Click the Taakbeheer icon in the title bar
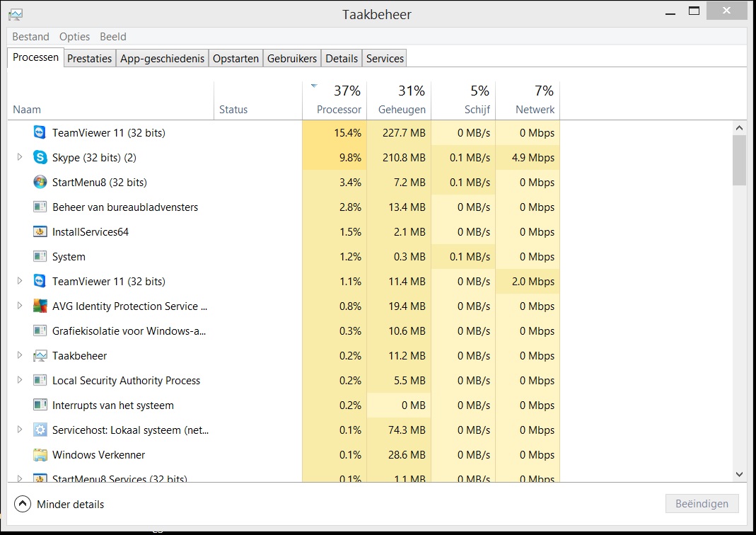This screenshot has height=535, width=756. point(16,14)
